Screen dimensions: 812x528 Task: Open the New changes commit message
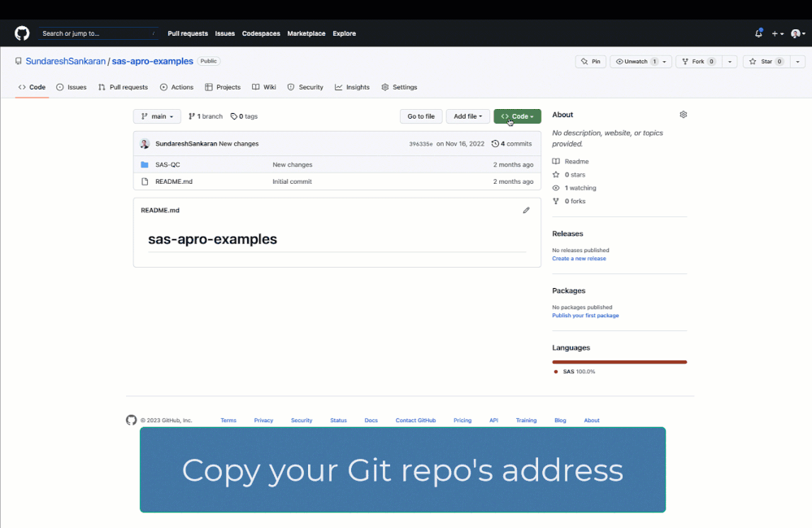(239, 144)
